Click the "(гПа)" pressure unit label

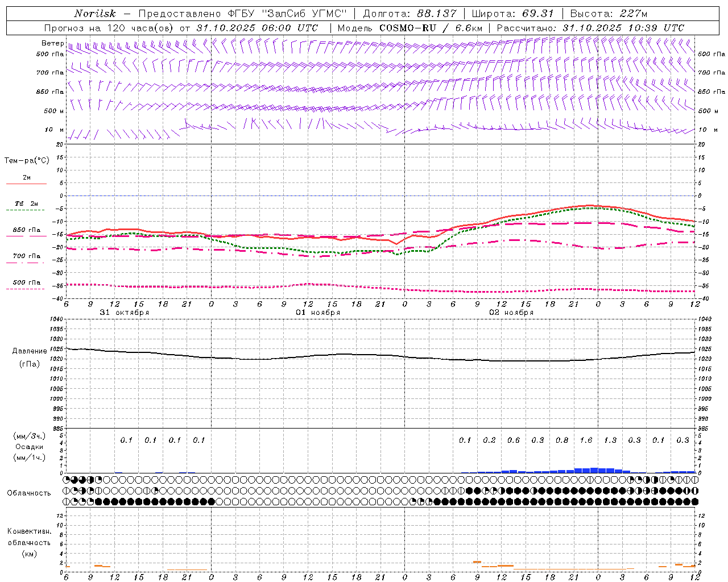click(x=30, y=364)
